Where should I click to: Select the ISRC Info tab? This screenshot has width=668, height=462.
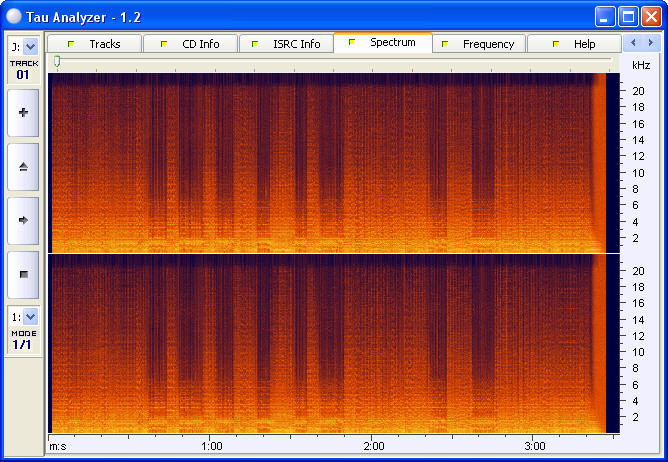pyautogui.click(x=286, y=44)
